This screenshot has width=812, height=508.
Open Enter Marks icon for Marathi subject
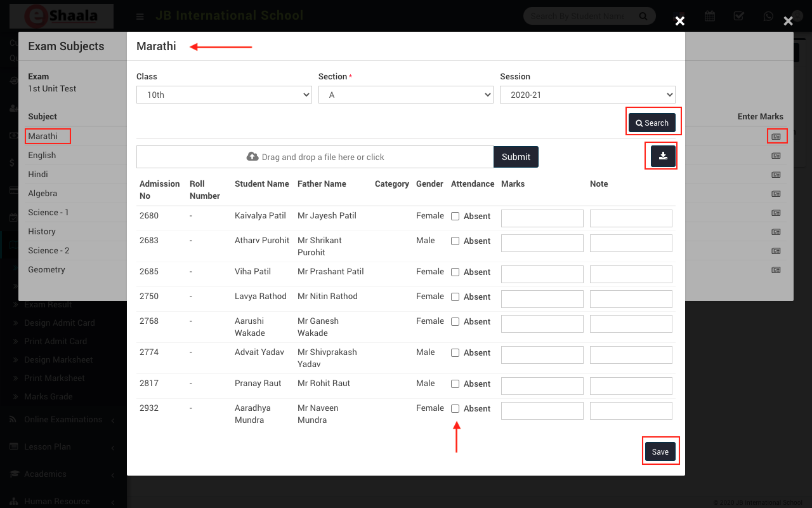776,137
